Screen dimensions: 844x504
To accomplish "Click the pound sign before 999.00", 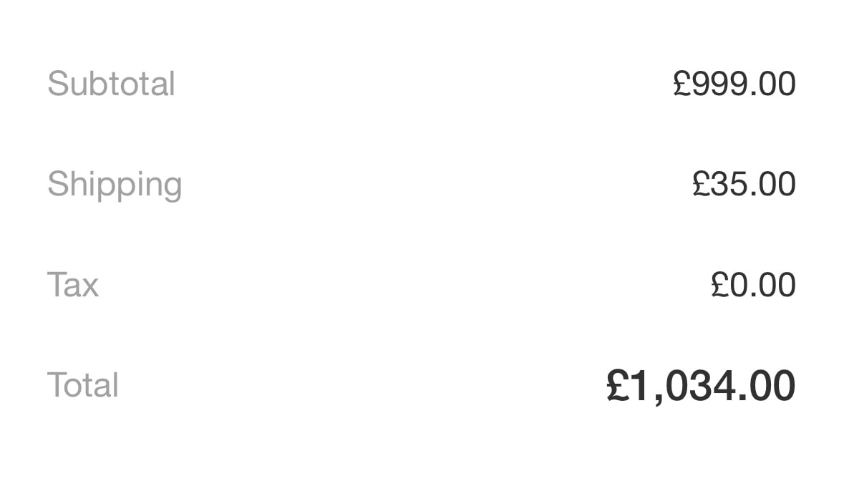I will click(x=682, y=84).
